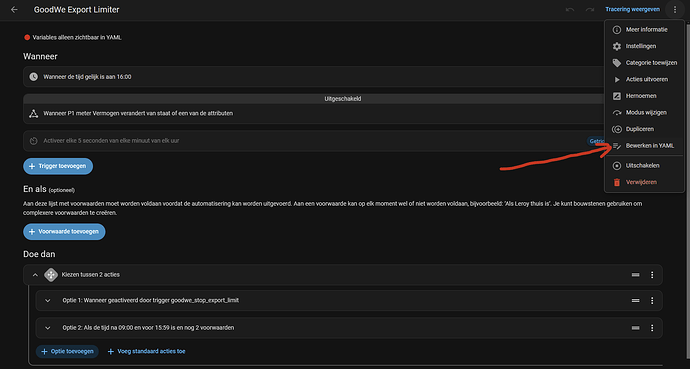Open Tracering weergeven link
Screen dimensions: 690x369
click(x=632, y=9)
